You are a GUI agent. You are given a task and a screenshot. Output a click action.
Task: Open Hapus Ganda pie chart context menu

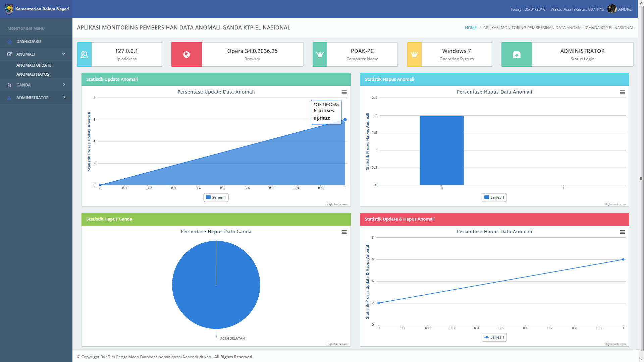point(344,232)
